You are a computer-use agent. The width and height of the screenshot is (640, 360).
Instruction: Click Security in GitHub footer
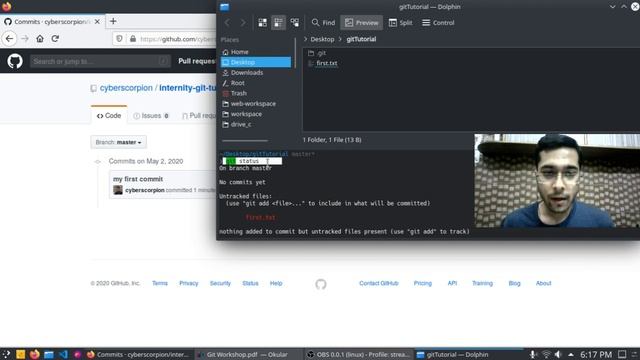pyautogui.click(x=220, y=283)
